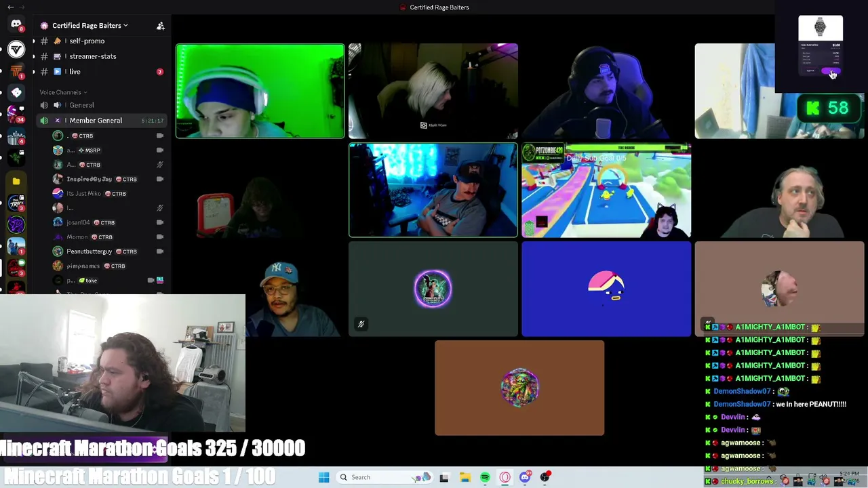Click camera icon beside InspiredByJay
Viewport: 868px width, 488px height.
(x=160, y=179)
